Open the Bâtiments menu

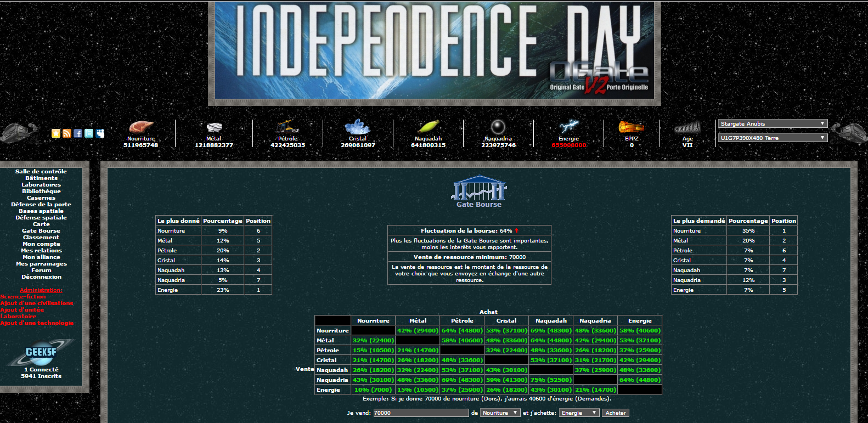41,178
